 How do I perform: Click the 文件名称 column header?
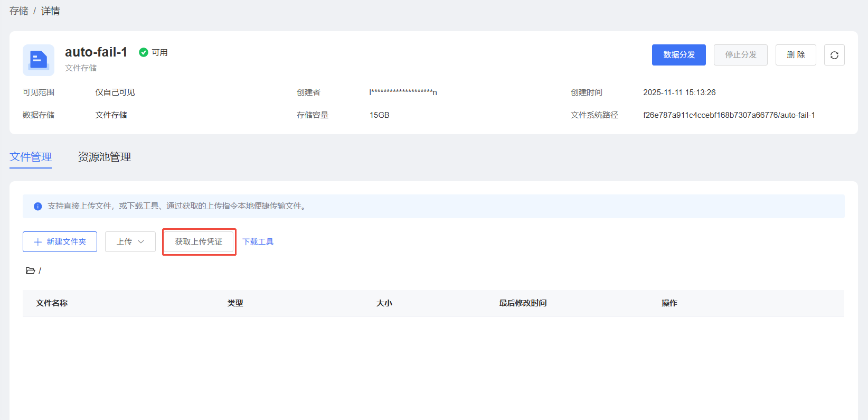point(52,303)
